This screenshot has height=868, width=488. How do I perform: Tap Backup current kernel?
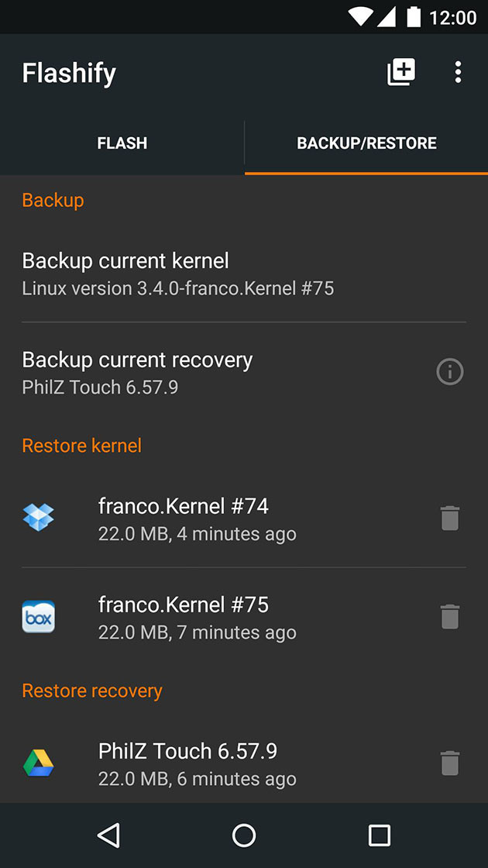point(178,274)
